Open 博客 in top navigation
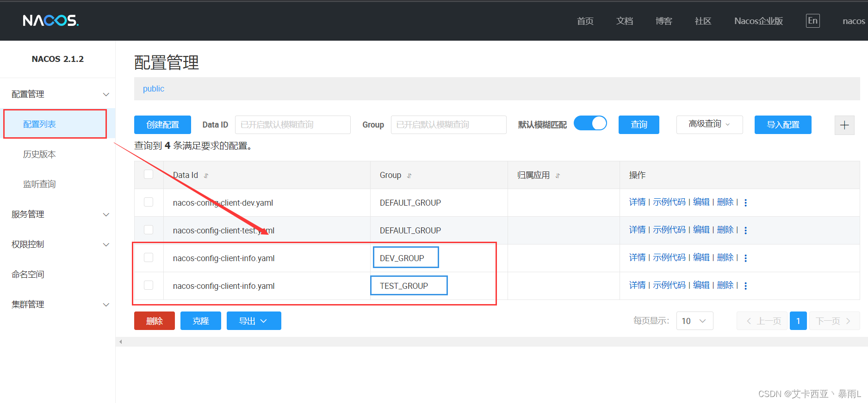868x403 pixels. pos(663,21)
